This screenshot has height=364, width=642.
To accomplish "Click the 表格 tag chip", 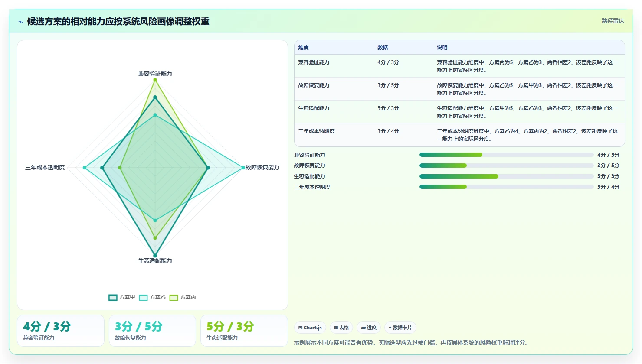I will click(x=341, y=328).
